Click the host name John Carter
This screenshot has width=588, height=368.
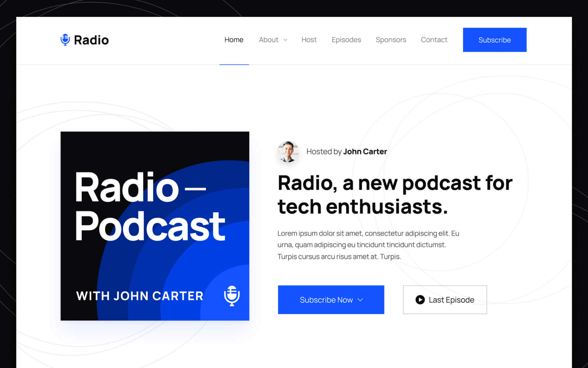click(365, 152)
